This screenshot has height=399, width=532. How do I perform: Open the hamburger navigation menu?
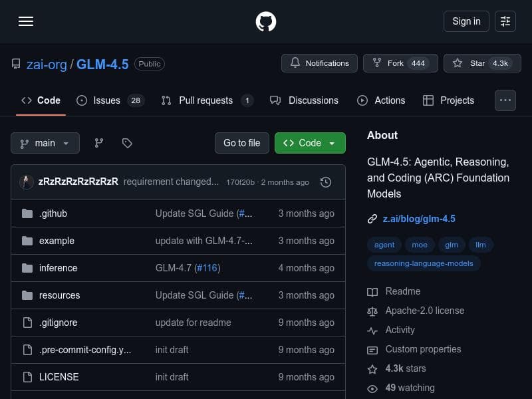tap(26, 21)
